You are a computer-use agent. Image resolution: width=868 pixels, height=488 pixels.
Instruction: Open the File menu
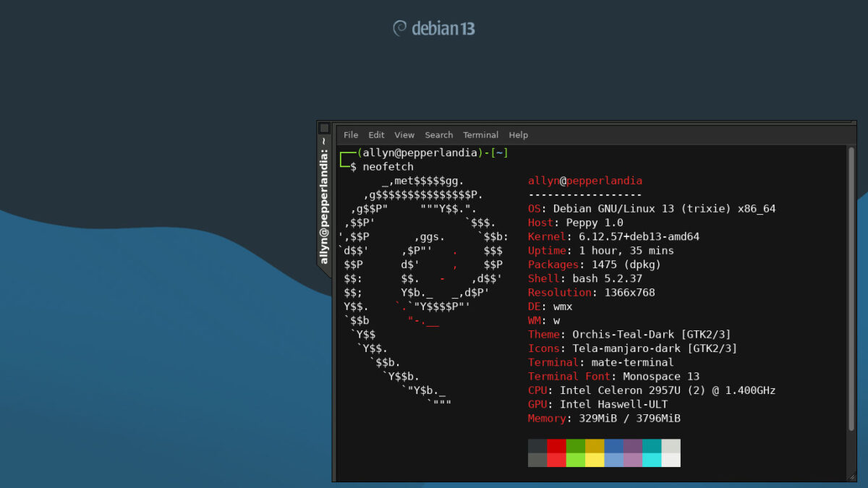[x=350, y=134]
